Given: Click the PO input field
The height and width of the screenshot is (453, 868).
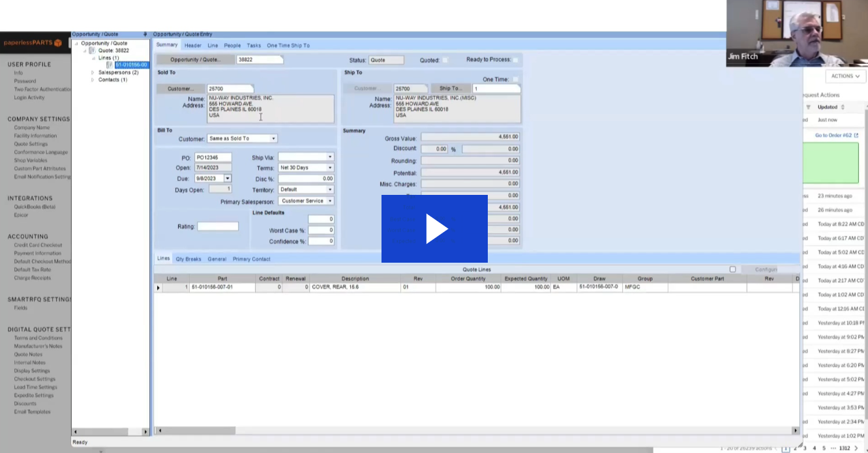Looking at the screenshot, I should point(213,158).
